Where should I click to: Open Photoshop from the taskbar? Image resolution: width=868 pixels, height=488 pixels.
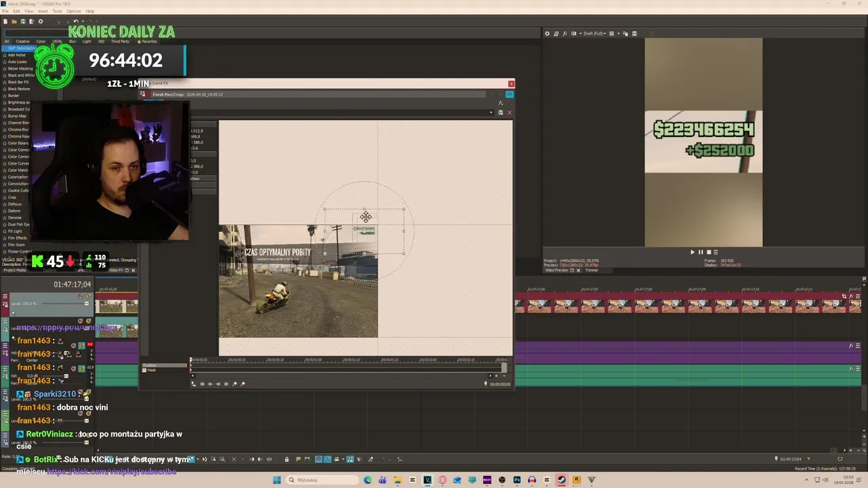(x=517, y=480)
